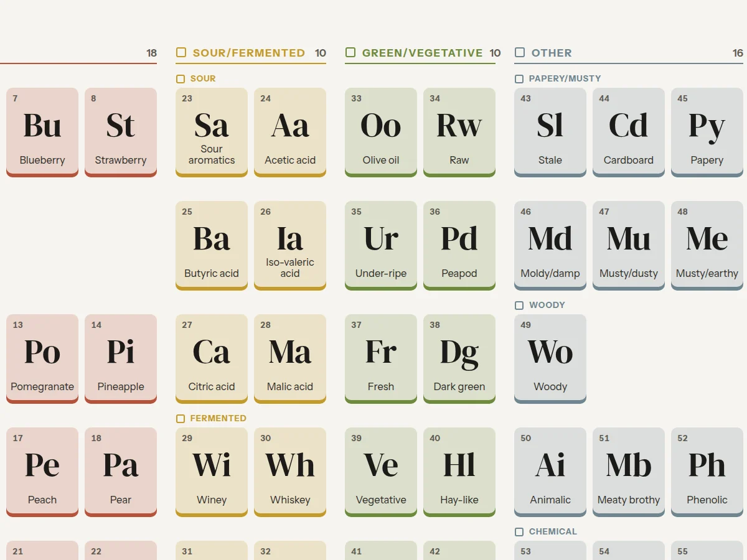
Task: Select the Butyric acid tile
Action: pos(212,246)
